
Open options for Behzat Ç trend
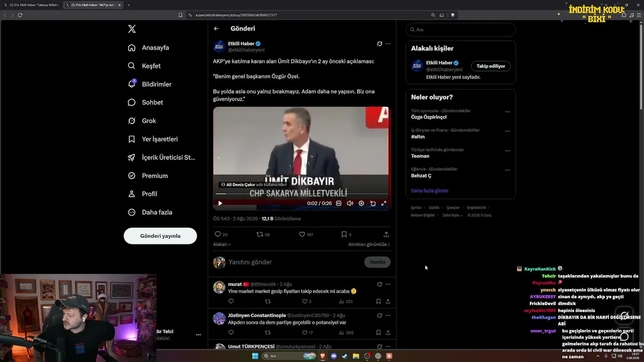507,170
